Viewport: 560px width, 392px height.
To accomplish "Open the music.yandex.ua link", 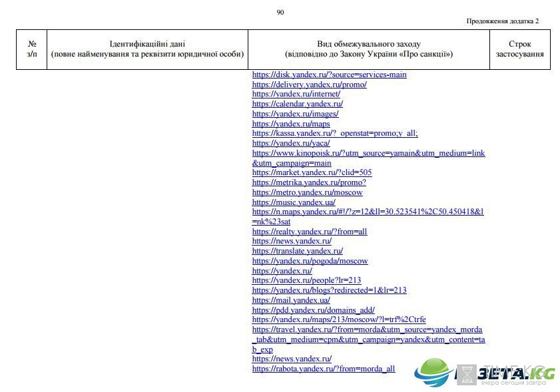I will tap(294, 202).
